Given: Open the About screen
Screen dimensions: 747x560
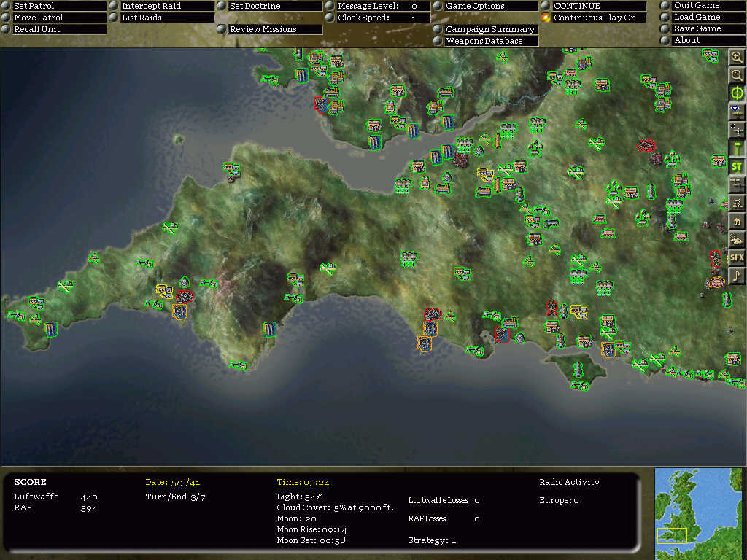Looking at the screenshot, I should 703,41.
